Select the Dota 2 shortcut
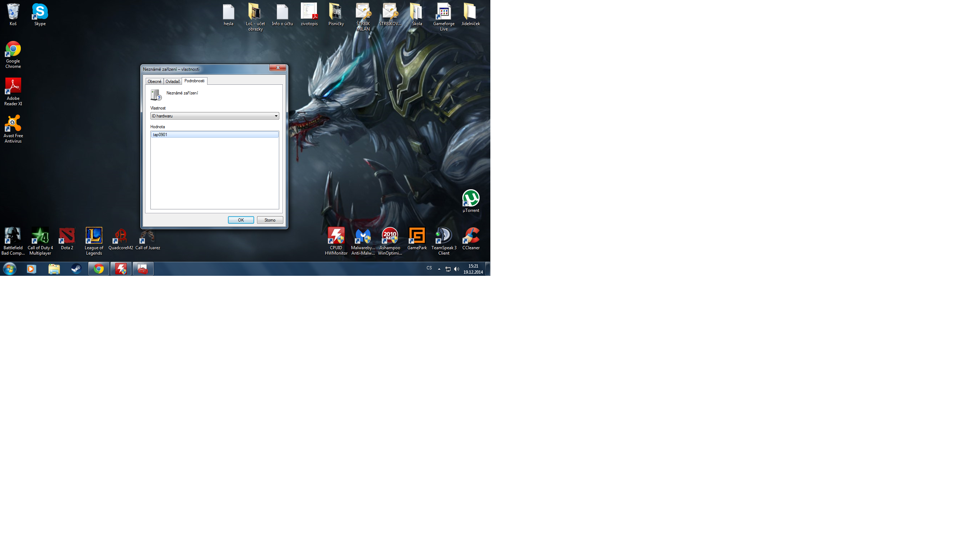The image size is (980, 543). (67, 239)
